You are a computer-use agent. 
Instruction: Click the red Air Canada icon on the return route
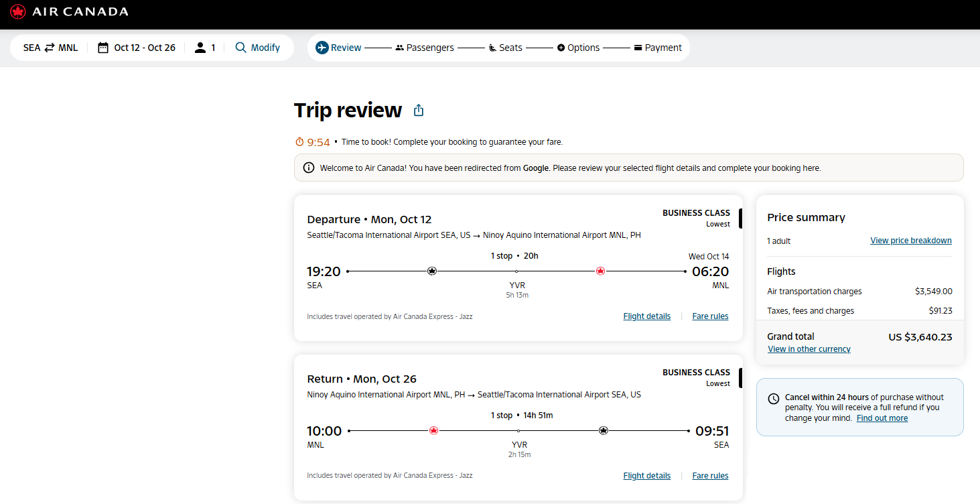click(433, 430)
